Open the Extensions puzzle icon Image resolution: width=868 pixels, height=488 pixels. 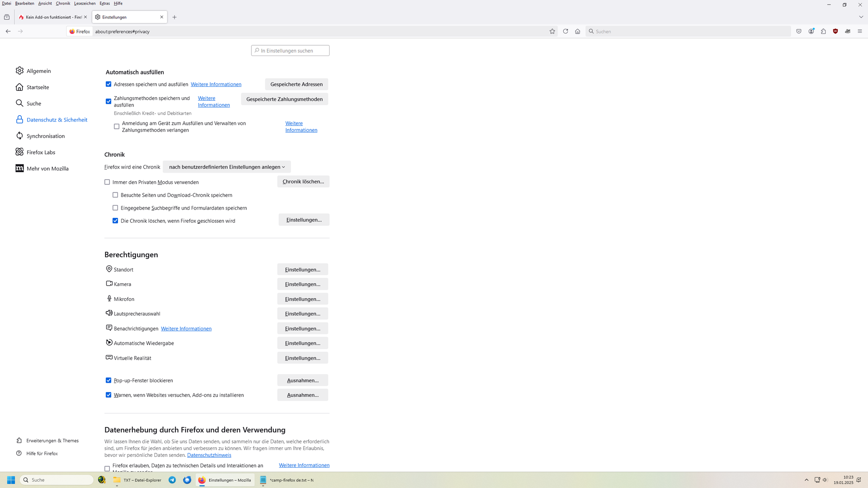coord(823,31)
